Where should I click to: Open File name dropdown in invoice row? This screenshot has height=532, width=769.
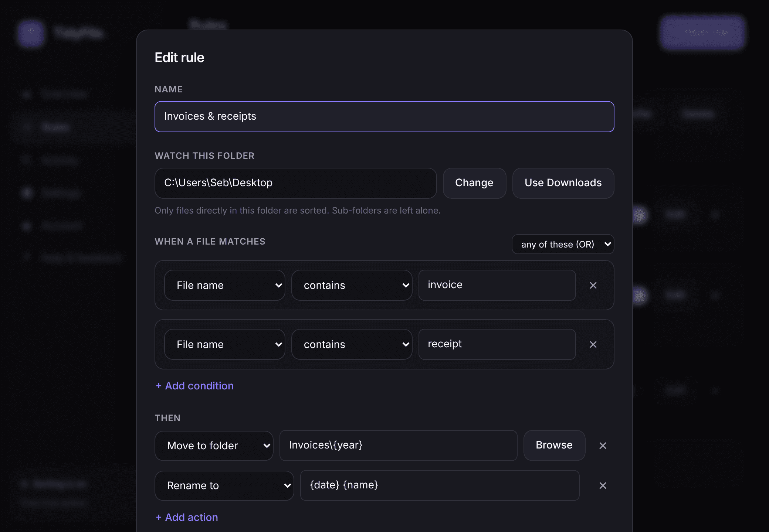point(224,285)
